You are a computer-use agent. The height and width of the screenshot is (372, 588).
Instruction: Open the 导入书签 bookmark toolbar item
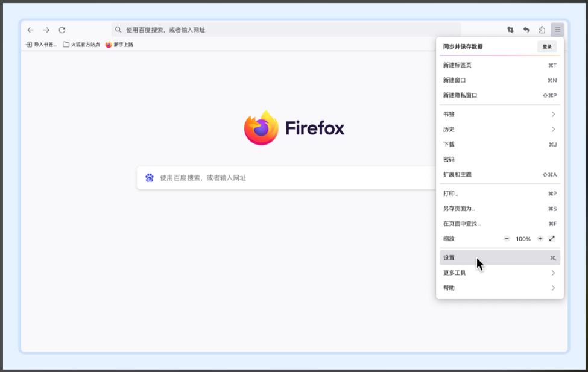(x=41, y=44)
